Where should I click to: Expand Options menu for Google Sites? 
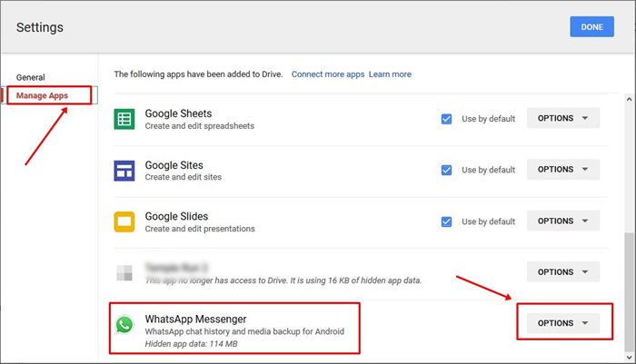click(x=563, y=170)
